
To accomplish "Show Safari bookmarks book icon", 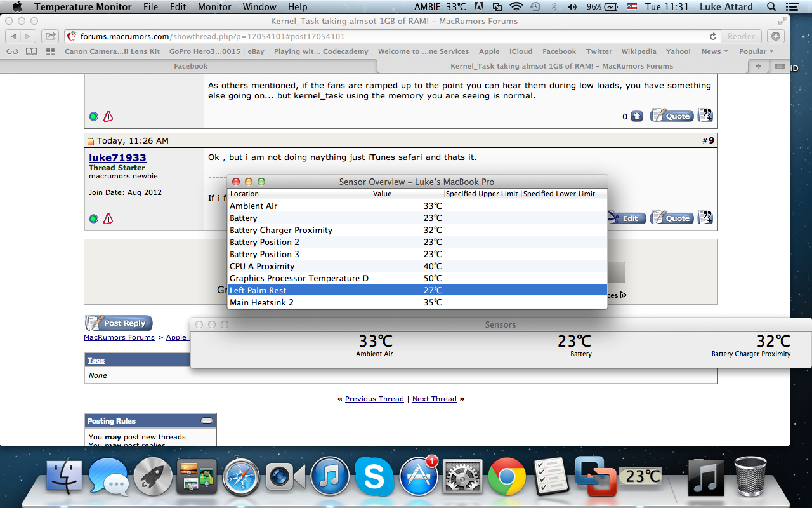I will click(32, 51).
